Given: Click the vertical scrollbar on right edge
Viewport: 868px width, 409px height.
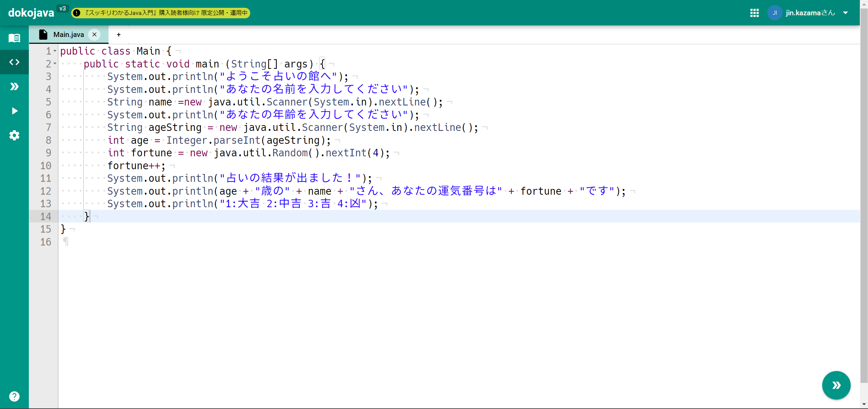Looking at the screenshot, I should click(864, 203).
